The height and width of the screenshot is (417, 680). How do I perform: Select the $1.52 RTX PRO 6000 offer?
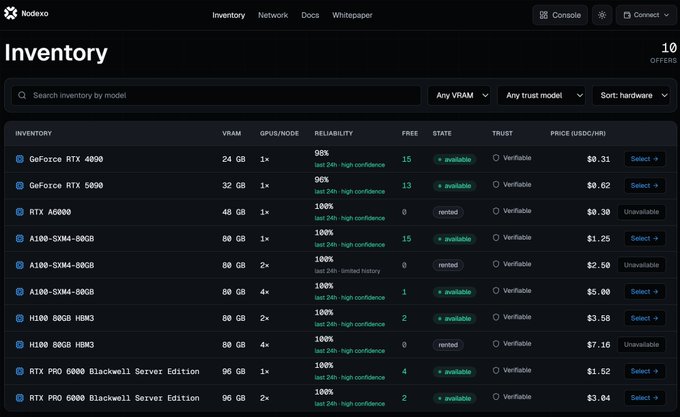tap(644, 371)
